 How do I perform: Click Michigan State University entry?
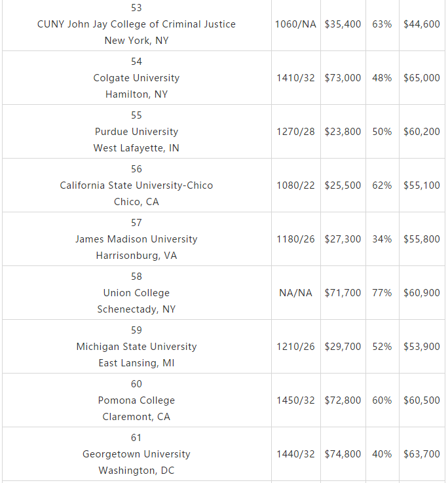tap(136, 347)
